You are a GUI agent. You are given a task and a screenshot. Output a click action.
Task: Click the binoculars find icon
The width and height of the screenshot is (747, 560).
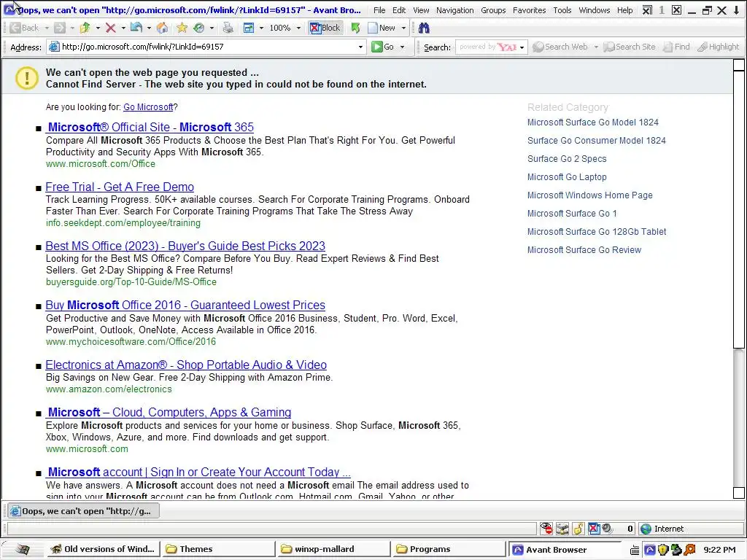click(x=424, y=28)
